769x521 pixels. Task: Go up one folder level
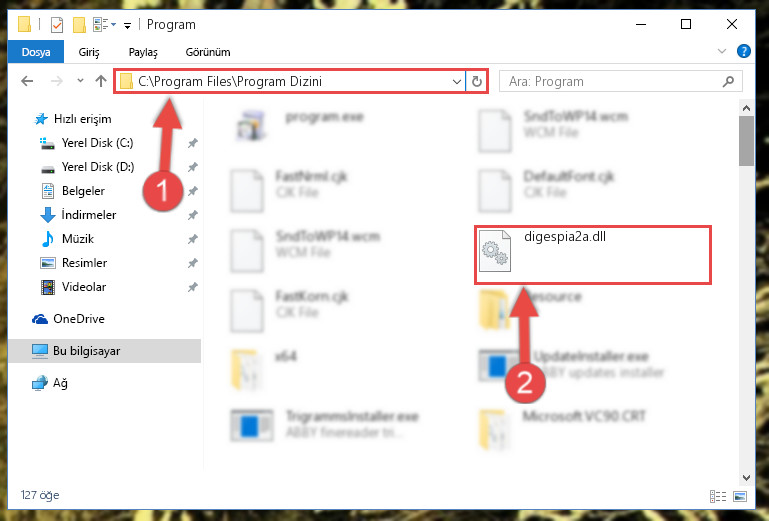(x=101, y=81)
